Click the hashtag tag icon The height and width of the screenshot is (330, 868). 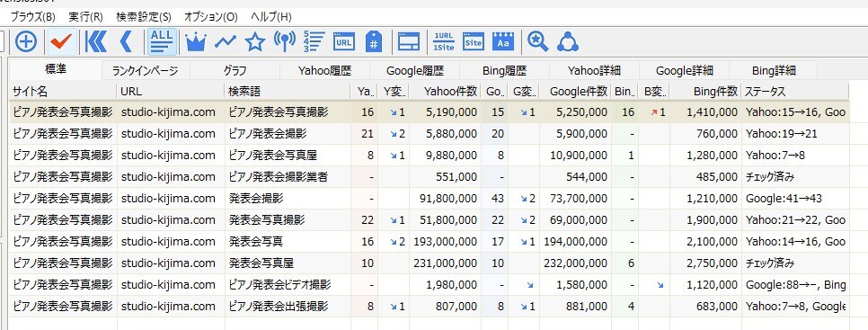point(374,41)
